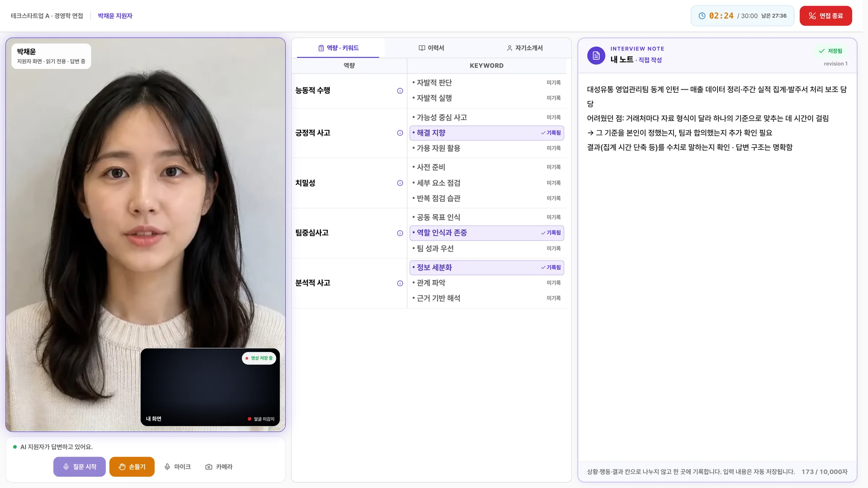Unmark the recorded 해결 지향 keyword
This screenshot has height=488, width=868.
pyautogui.click(x=486, y=133)
